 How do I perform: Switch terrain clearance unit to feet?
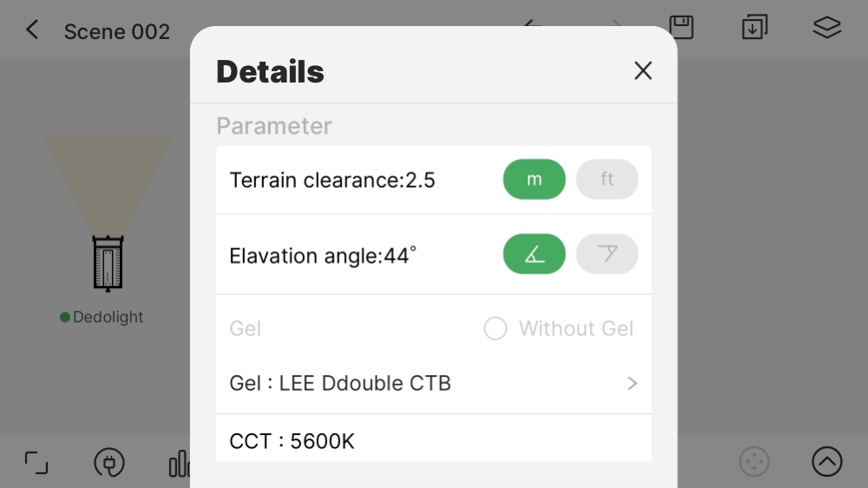tap(607, 180)
